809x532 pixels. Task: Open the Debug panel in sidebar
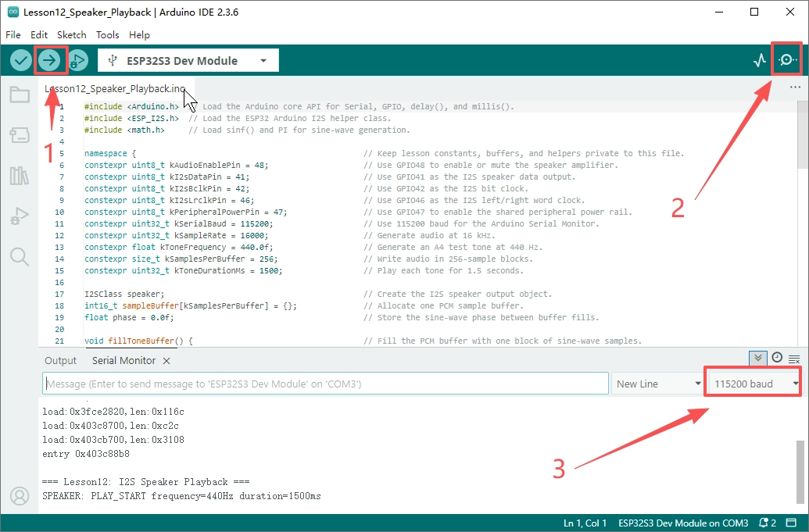coord(20,216)
